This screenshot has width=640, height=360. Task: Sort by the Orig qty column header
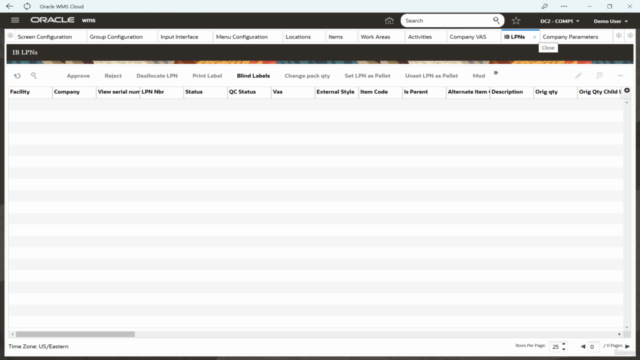coord(556,92)
